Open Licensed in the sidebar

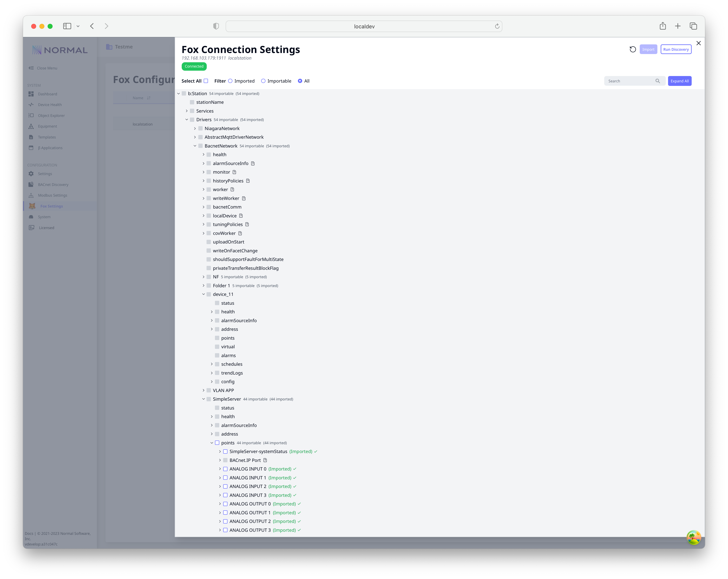[x=46, y=228]
